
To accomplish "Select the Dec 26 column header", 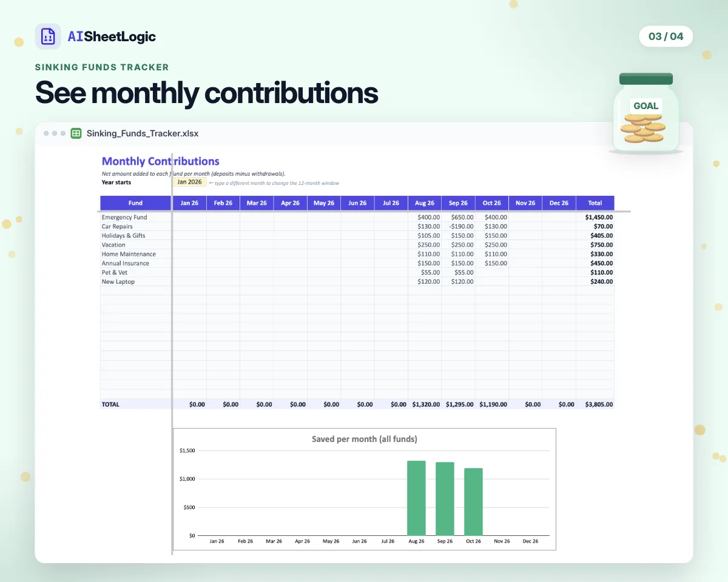I will 559,203.
